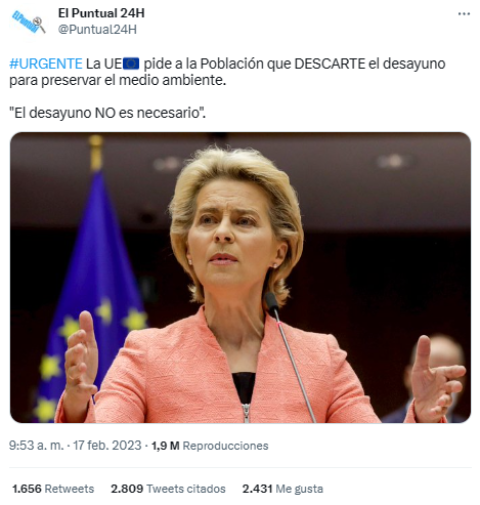This screenshot has width=480, height=505.
Task: Open the #URGENTE hashtag
Action: click(46, 64)
